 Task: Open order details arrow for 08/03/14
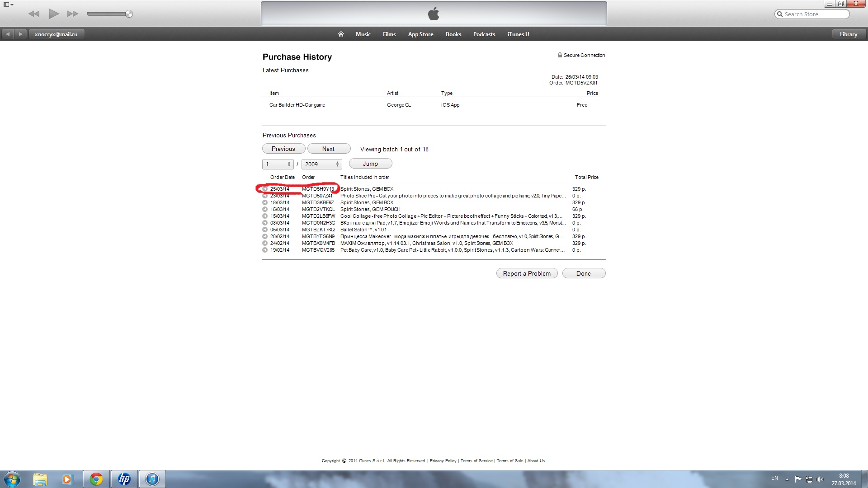click(x=265, y=223)
